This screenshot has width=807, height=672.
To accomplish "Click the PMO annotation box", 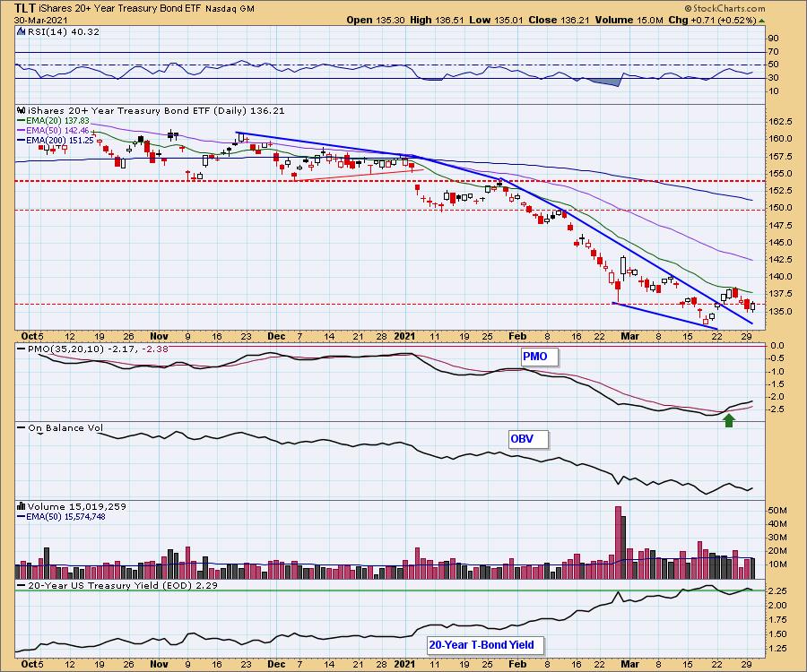I will [x=539, y=357].
